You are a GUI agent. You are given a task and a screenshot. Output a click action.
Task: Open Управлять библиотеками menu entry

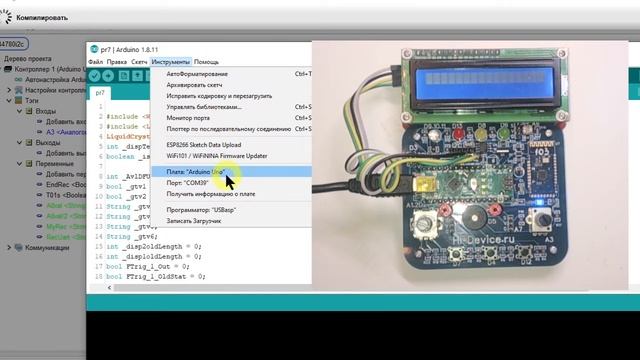pyautogui.click(x=231, y=107)
